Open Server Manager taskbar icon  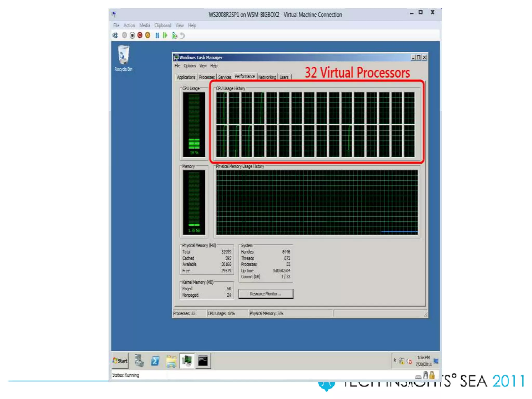139,361
